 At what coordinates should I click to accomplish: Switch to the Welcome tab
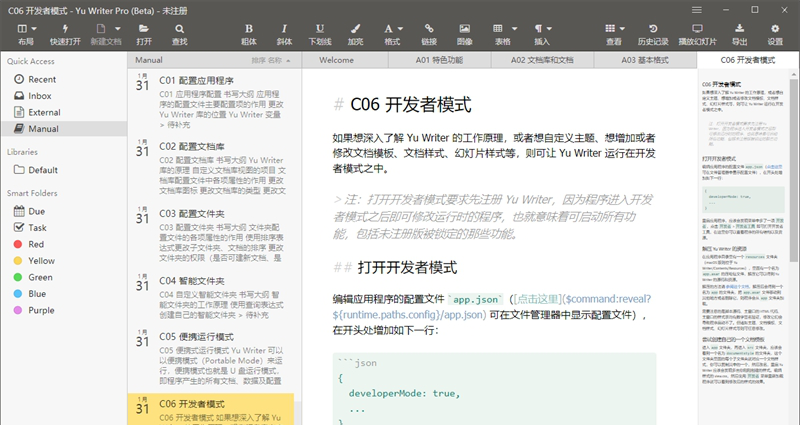click(x=345, y=60)
